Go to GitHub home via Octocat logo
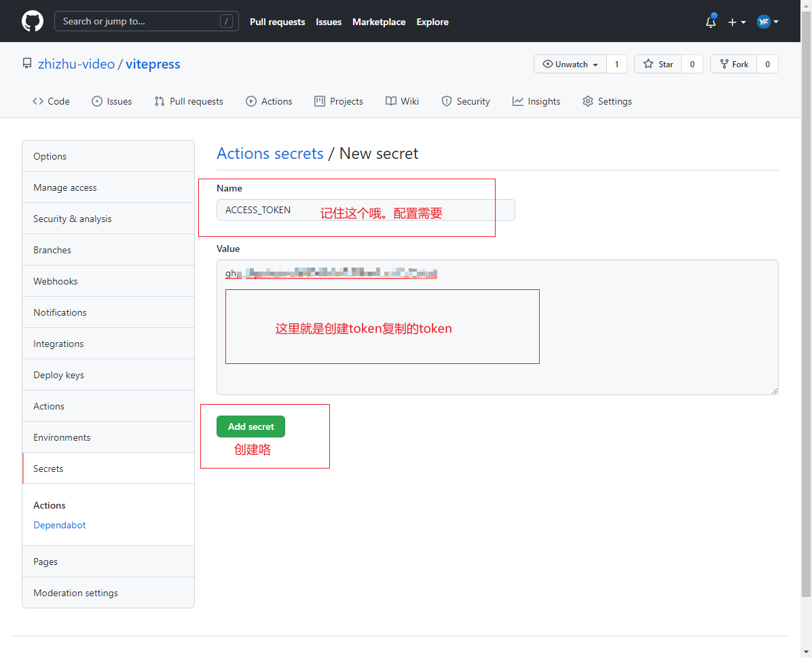Image resolution: width=812 pixels, height=658 pixels. click(33, 21)
